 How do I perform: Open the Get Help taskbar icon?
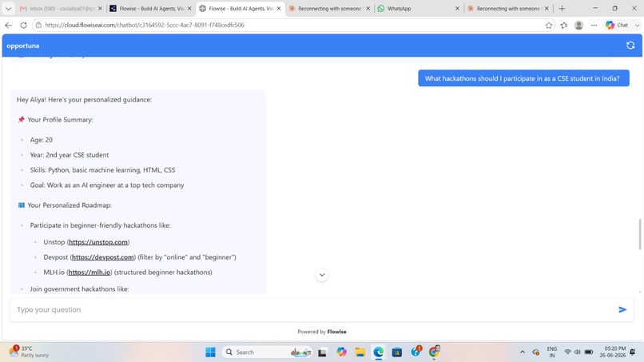click(415, 352)
